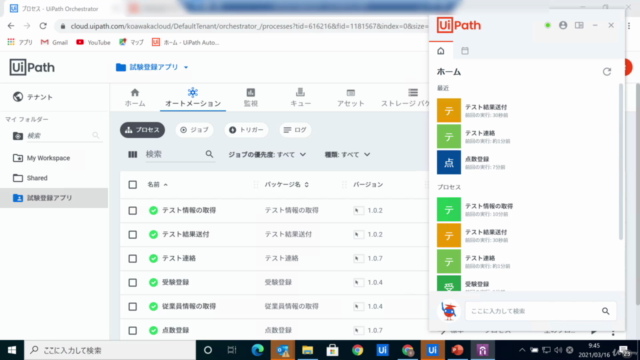
Task: Expand the ジョブの優先度 filter dropdown
Action: (x=267, y=155)
